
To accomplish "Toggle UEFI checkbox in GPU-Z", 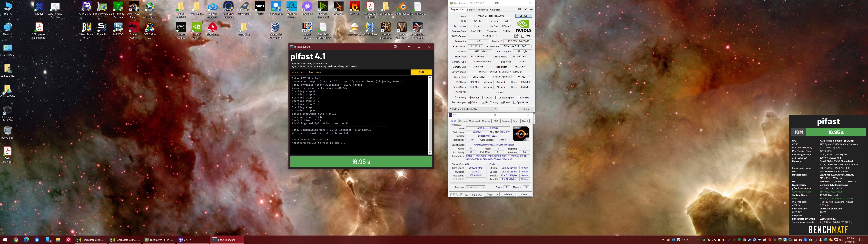I will tap(523, 36).
